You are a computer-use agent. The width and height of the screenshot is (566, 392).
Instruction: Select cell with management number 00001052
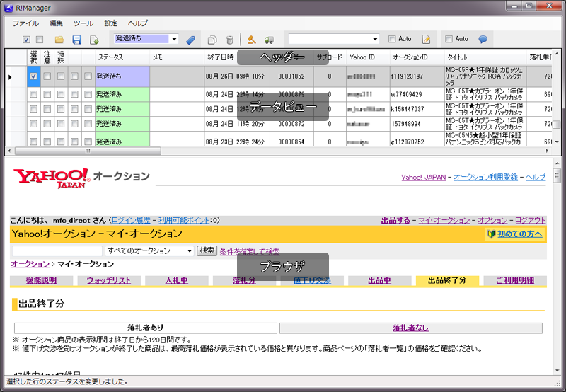pyautogui.click(x=291, y=76)
